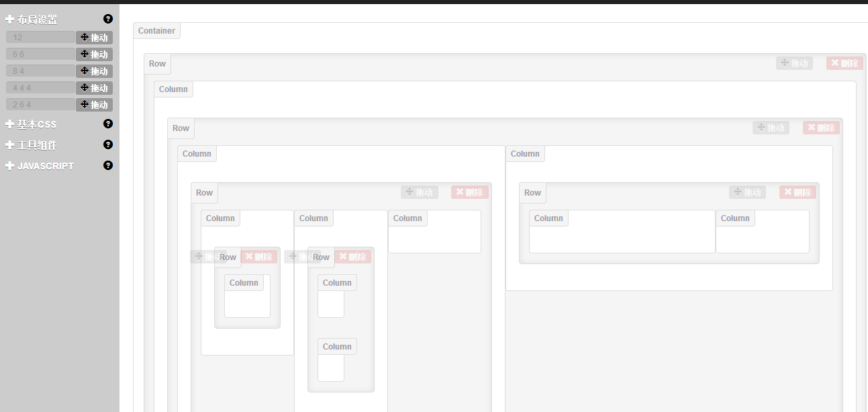Click the '4 4 4' grid layout input
The width and height of the screenshot is (868, 412).
click(40, 88)
